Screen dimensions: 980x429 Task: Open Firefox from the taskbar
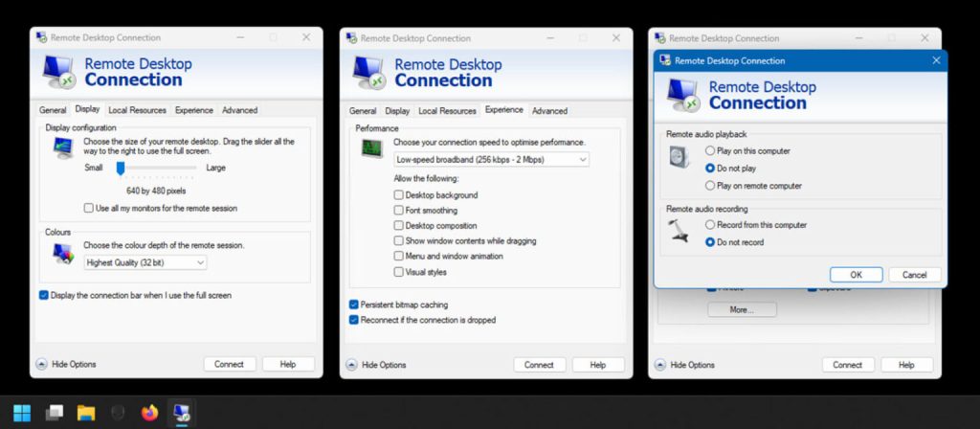click(149, 413)
